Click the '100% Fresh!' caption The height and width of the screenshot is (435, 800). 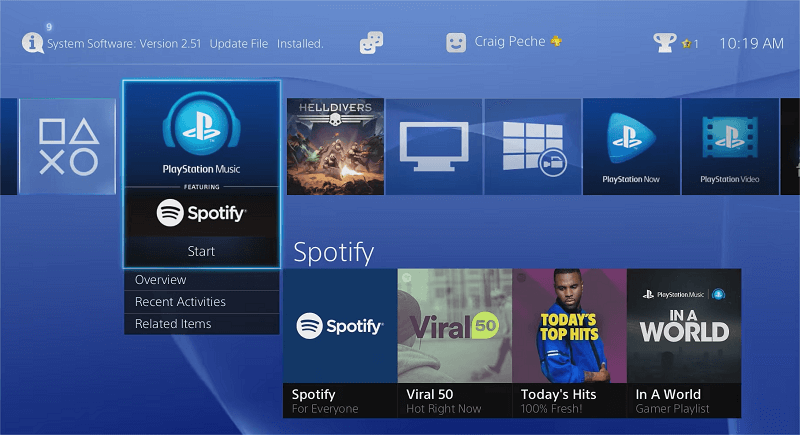[551, 408]
